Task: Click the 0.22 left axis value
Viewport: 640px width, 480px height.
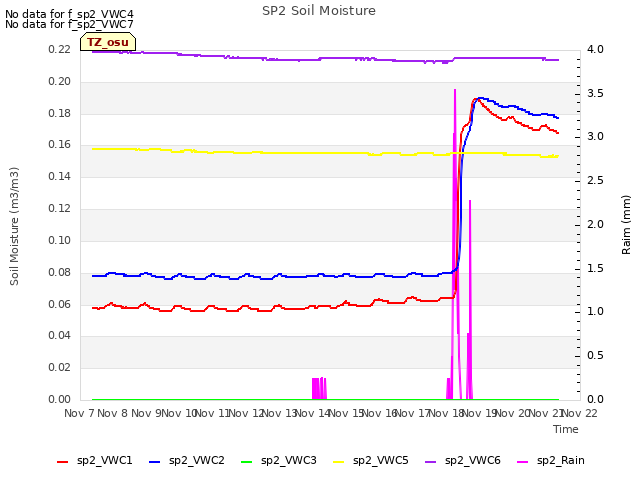Action: pyautogui.click(x=60, y=49)
